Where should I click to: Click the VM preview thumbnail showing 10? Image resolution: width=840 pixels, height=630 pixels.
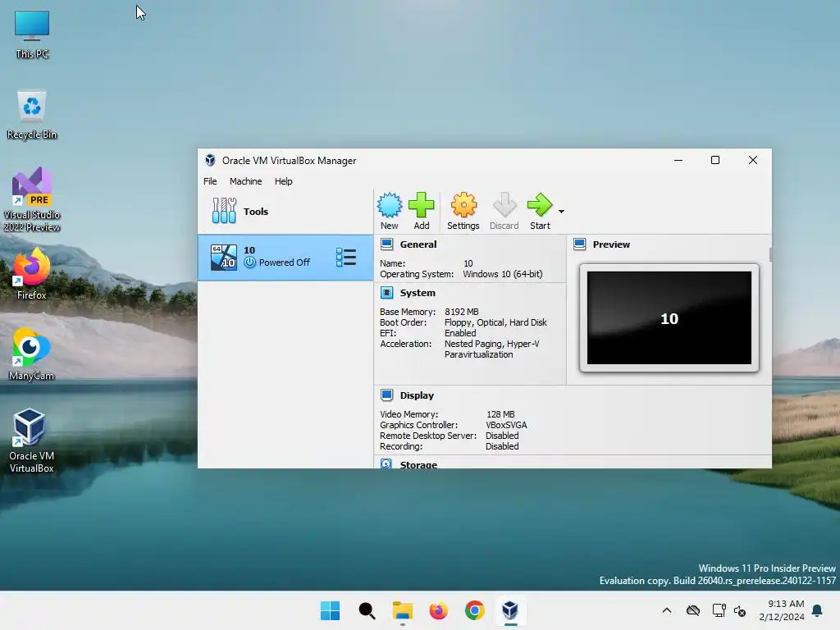669,317
